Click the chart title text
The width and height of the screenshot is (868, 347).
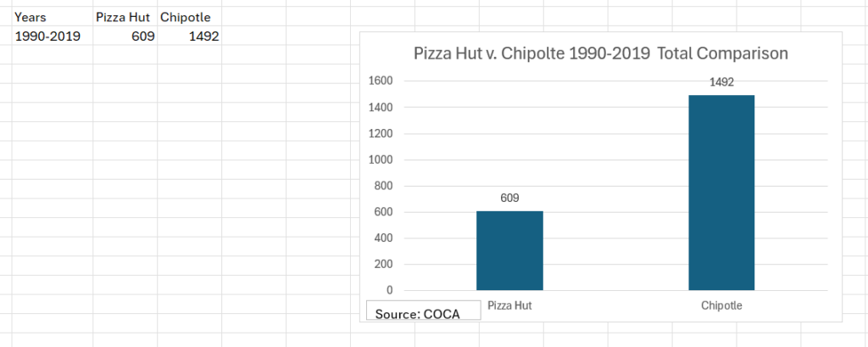[601, 53]
